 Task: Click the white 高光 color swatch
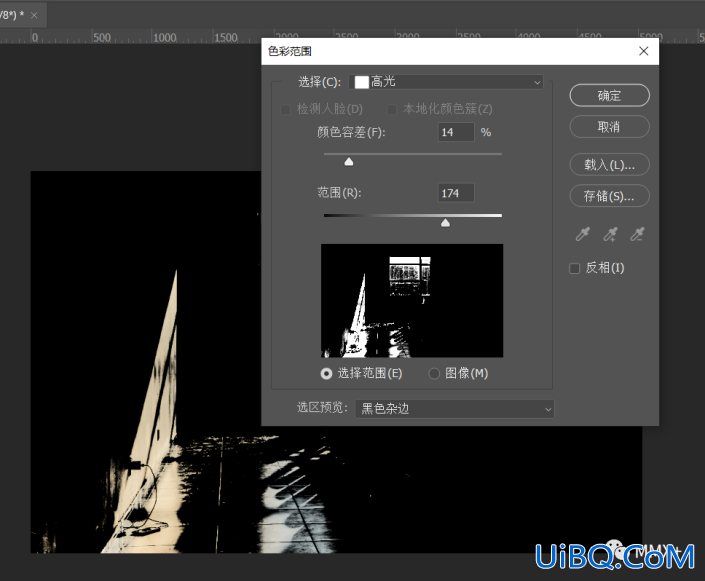[361, 82]
